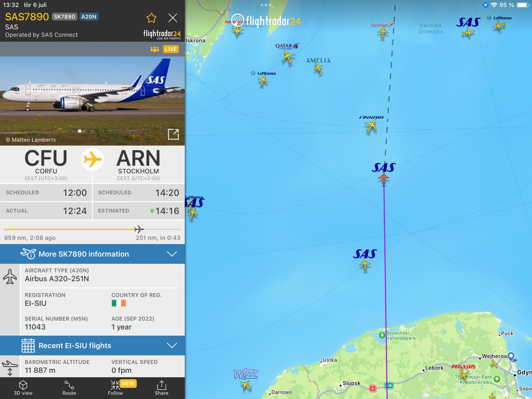
Task: Tap the viewers people icon beside LIVE
Action: pyautogui.click(x=155, y=49)
